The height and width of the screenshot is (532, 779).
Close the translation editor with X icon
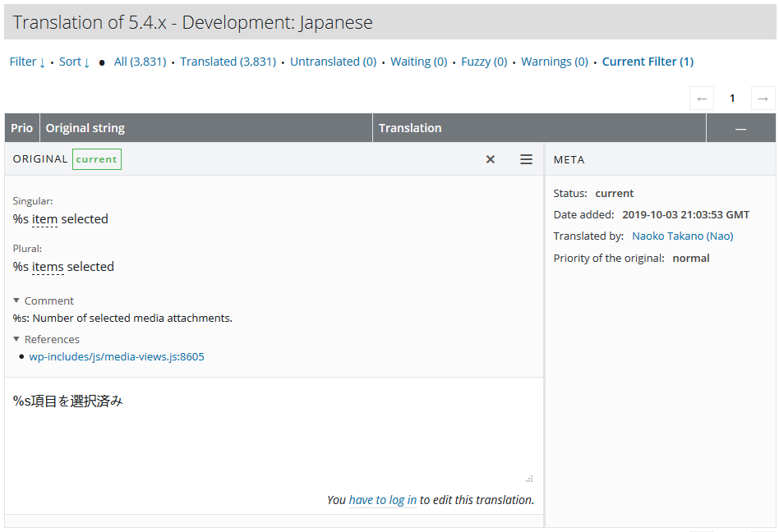pyautogui.click(x=491, y=159)
